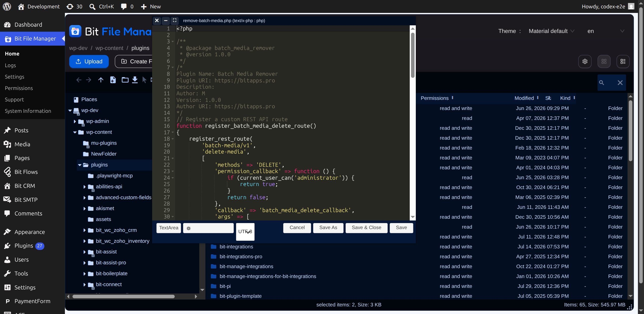Select mu-plugins in the folder tree

click(104, 143)
